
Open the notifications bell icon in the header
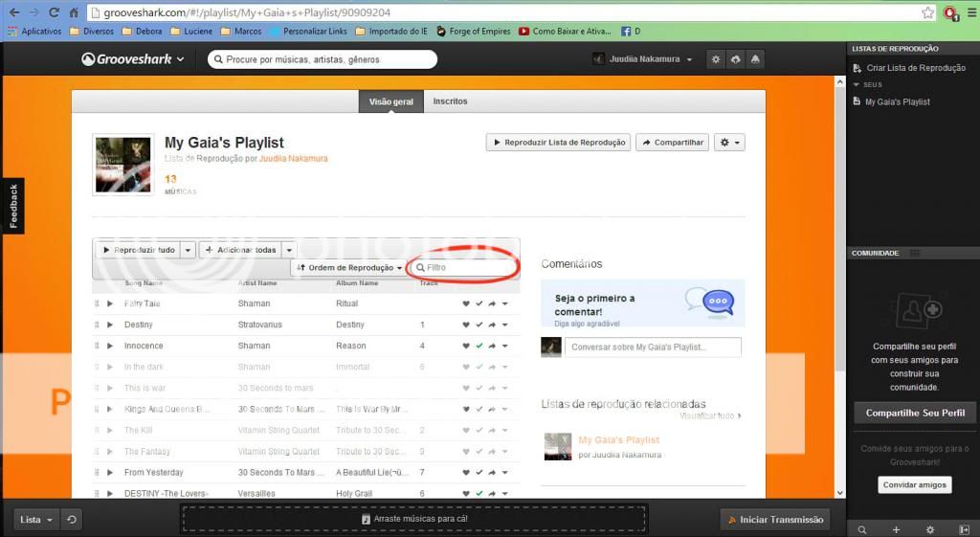click(755, 59)
